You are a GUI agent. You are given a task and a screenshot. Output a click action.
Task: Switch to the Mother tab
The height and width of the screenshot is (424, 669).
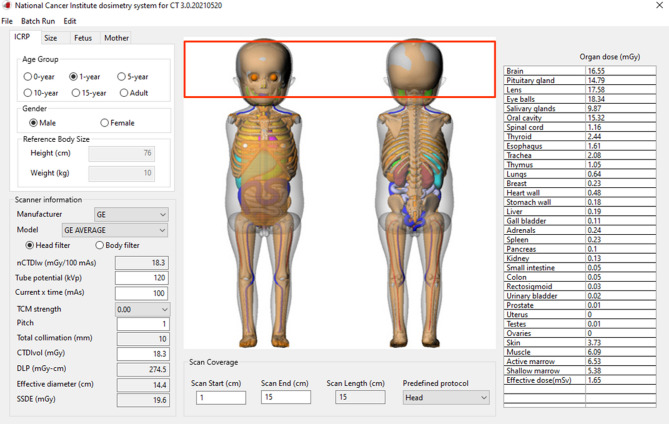tap(116, 38)
